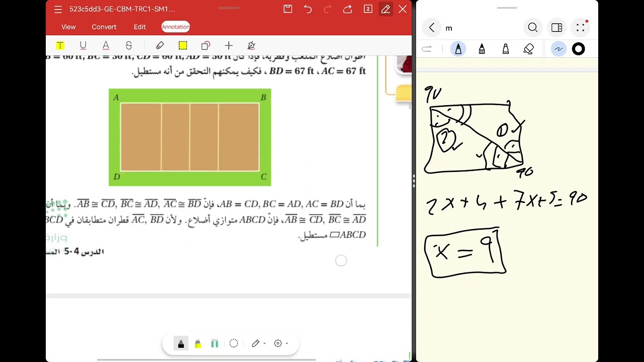The image size is (644, 362).
Task: Select the yellow text highlight tool
Action: click(60, 46)
